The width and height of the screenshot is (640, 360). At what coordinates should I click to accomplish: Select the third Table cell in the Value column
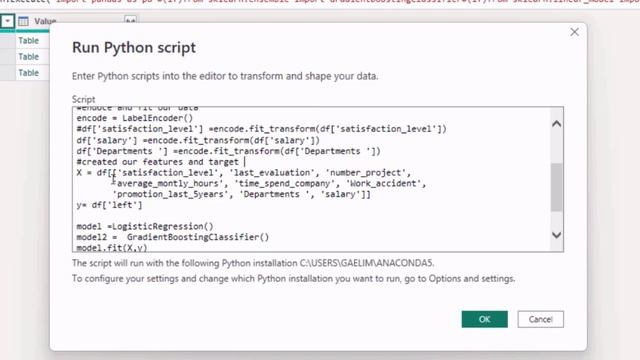click(29, 73)
